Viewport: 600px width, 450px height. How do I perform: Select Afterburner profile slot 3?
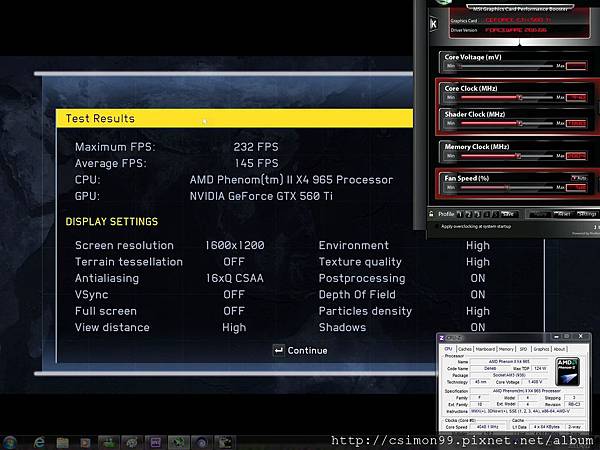[478, 214]
